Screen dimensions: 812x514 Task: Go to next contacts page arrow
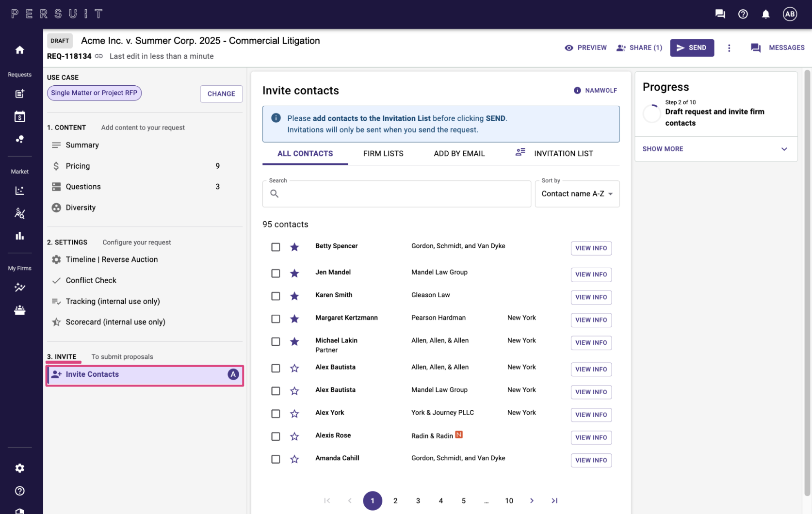532,501
